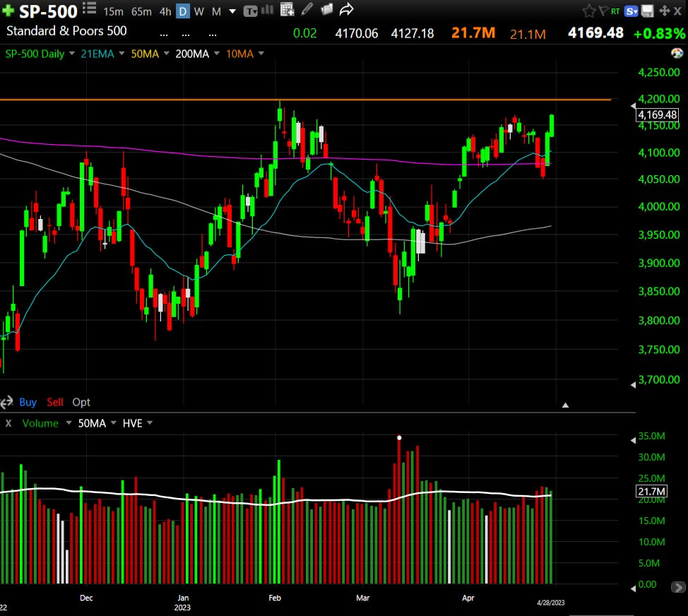
Task: Click the orange 21.7M volume value in header
Action: pyautogui.click(x=473, y=33)
